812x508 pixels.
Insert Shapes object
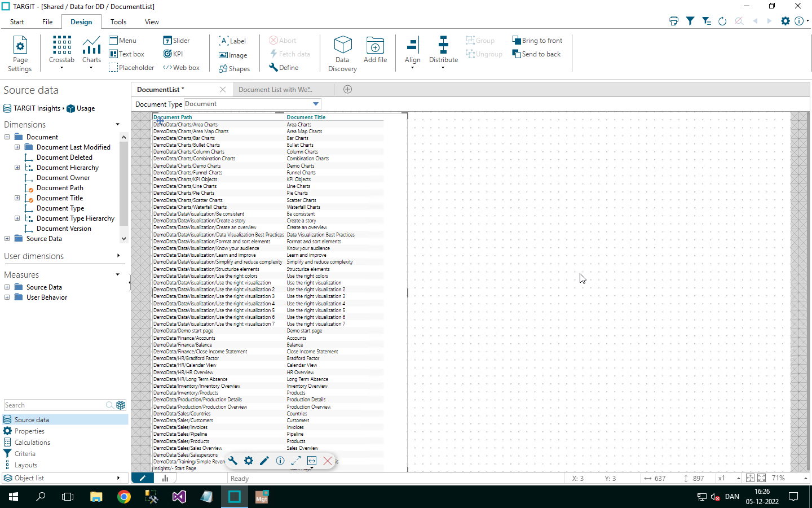[x=235, y=69]
